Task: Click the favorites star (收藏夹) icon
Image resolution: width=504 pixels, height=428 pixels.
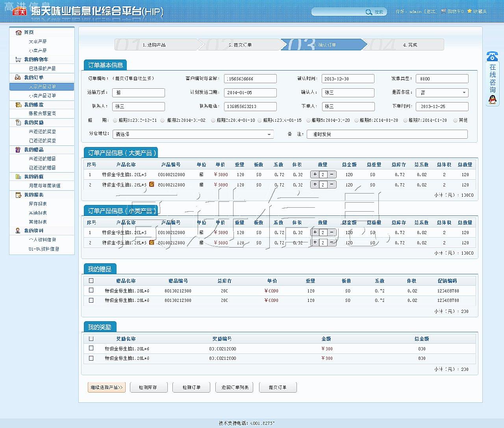Action: click(469, 11)
